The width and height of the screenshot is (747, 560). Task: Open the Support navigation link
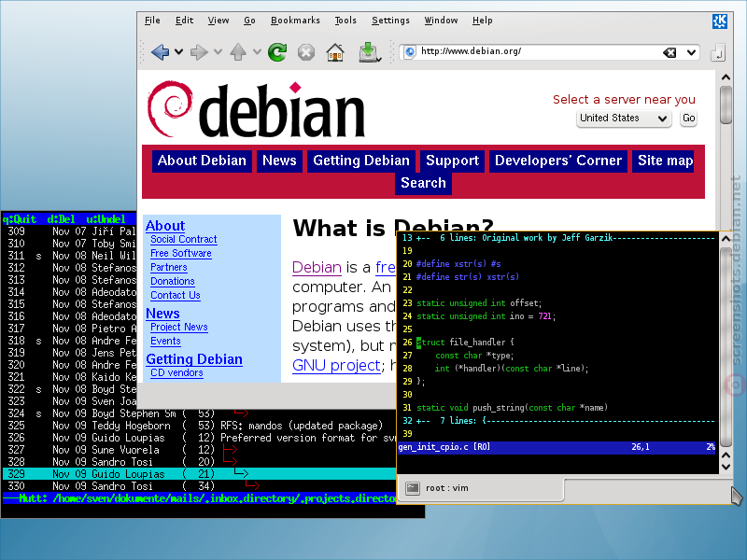453,161
